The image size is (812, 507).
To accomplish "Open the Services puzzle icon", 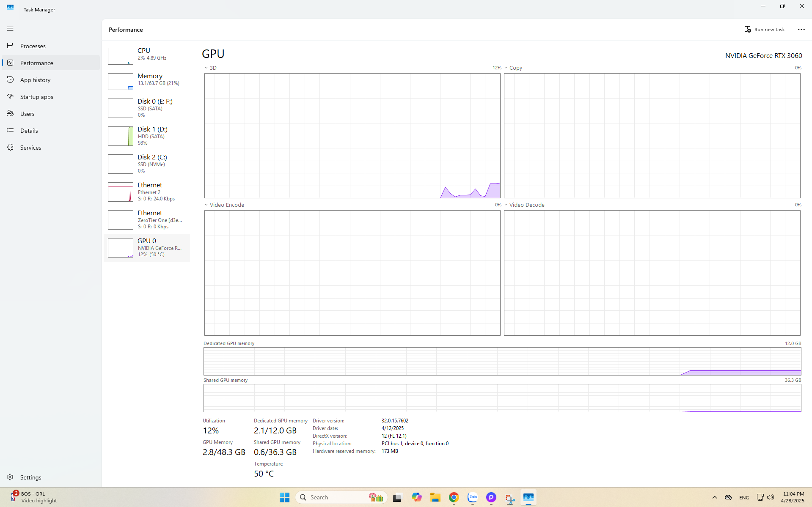I will pyautogui.click(x=10, y=147).
